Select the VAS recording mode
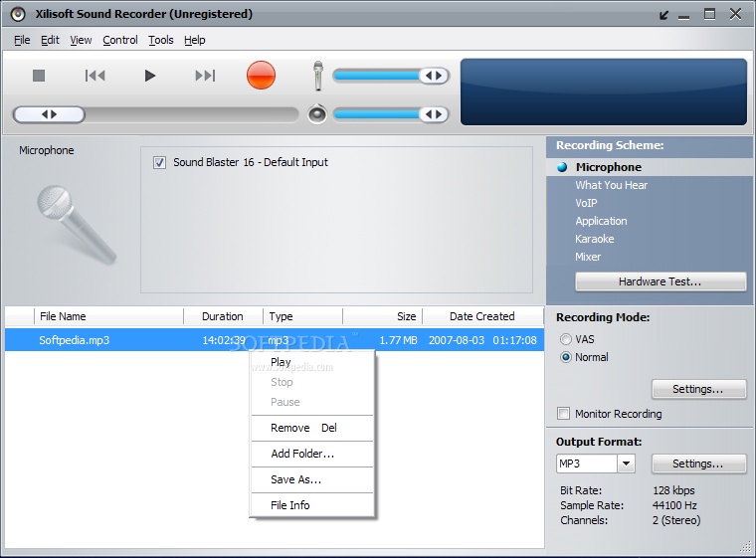The image size is (756, 558). click(566, 339)
